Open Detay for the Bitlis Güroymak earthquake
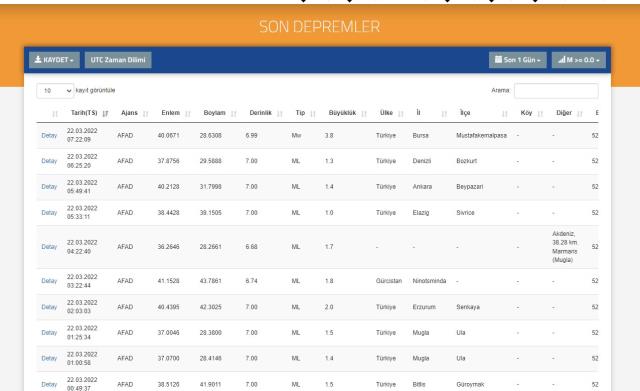640x391 pixels. (x=49, y=384)
